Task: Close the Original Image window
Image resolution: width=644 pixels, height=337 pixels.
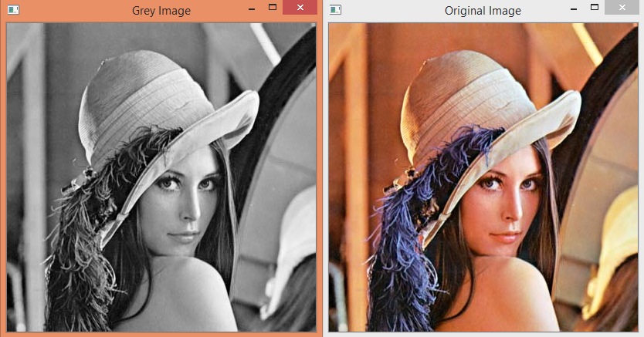Action: tap(622, 8)
